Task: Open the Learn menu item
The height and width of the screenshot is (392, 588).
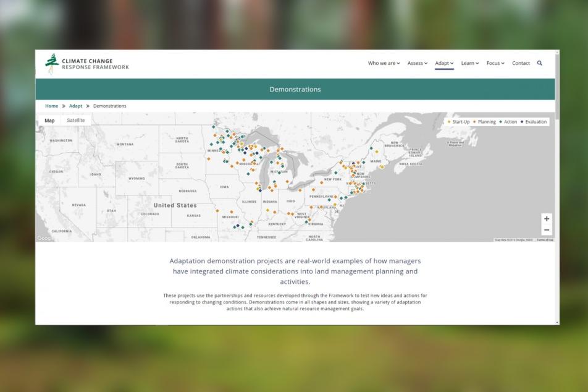Action: coord(470,63)
